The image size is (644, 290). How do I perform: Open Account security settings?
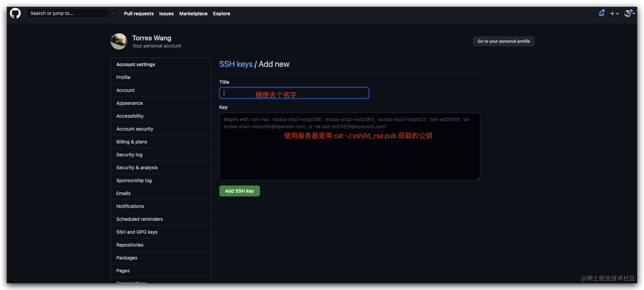[x=161, y=129]
